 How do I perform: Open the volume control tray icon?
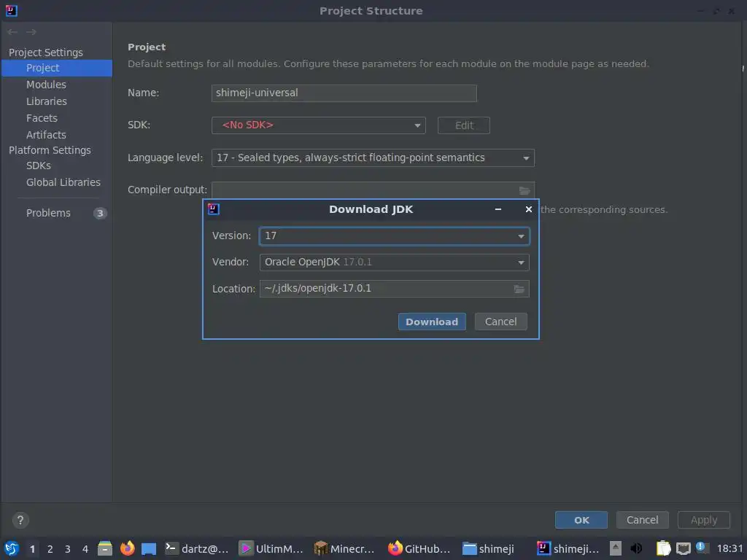click(x=636, y=548)
